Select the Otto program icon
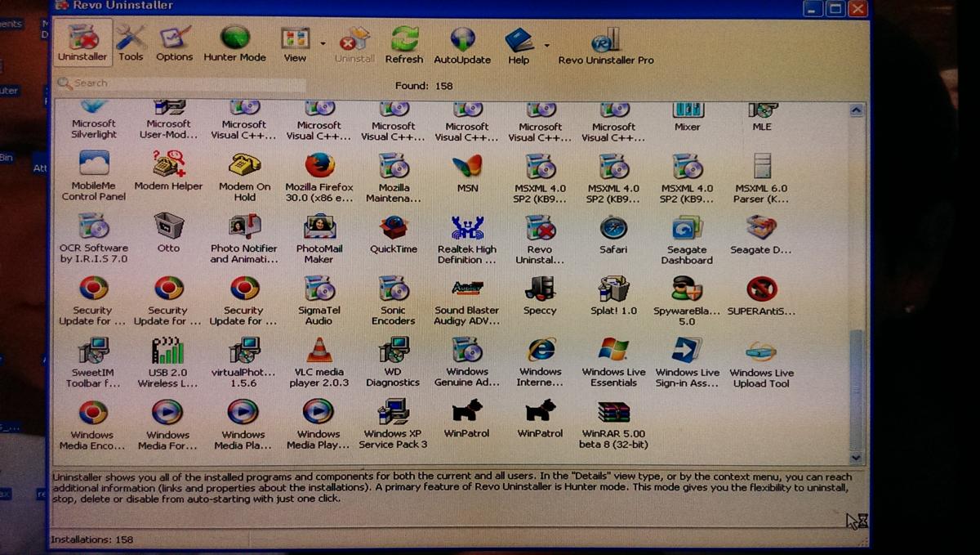This screenshot has width=980, height=555. pyautogui.click(x=169, y=233)
